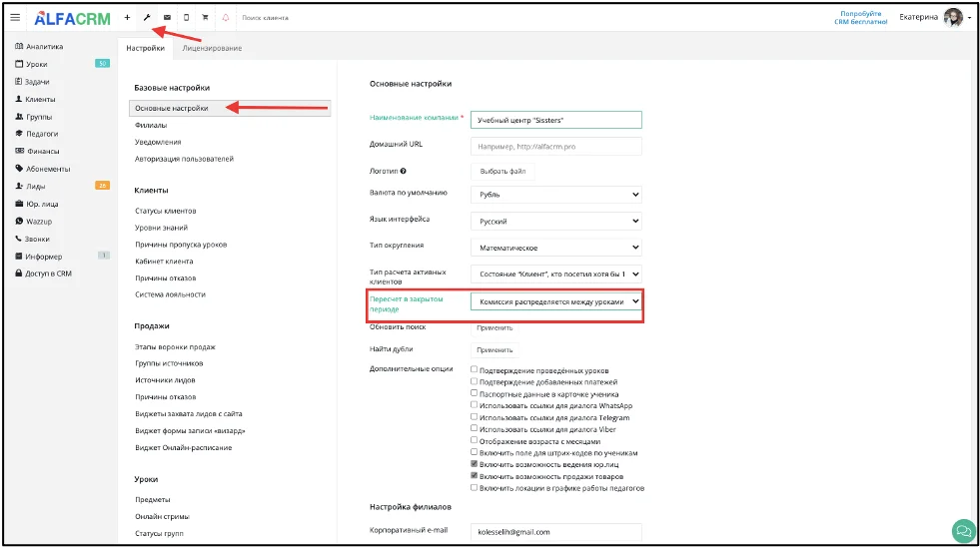Uncheck Включить возможность ведения юр.лиц
This screenshot has width=980, height=549.
click(x=474, y=463)
